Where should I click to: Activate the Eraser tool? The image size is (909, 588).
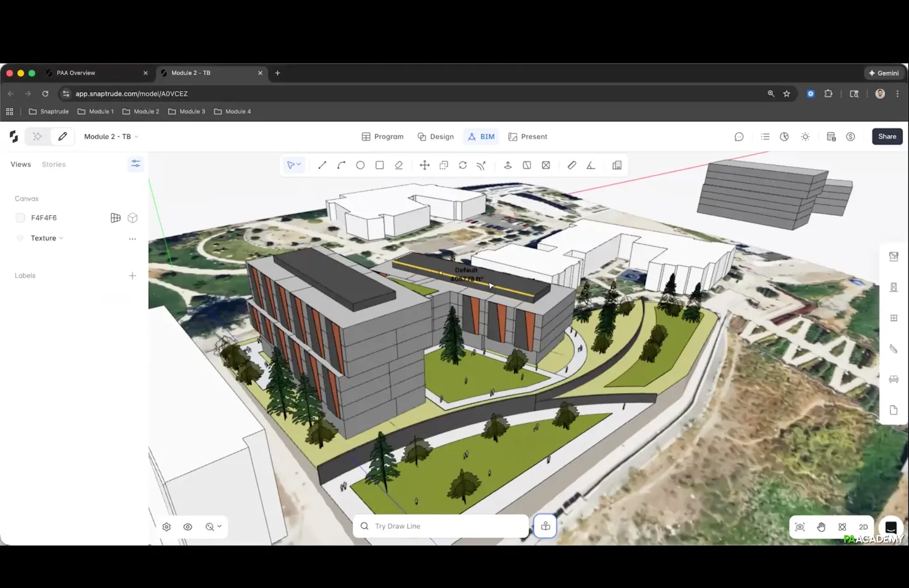tap(399, 165)
